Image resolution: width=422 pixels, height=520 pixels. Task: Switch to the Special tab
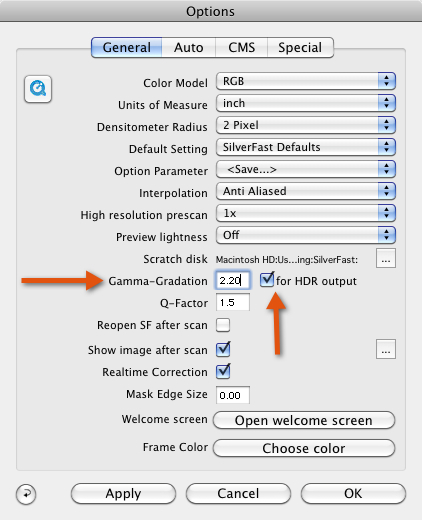pos(300,47)
